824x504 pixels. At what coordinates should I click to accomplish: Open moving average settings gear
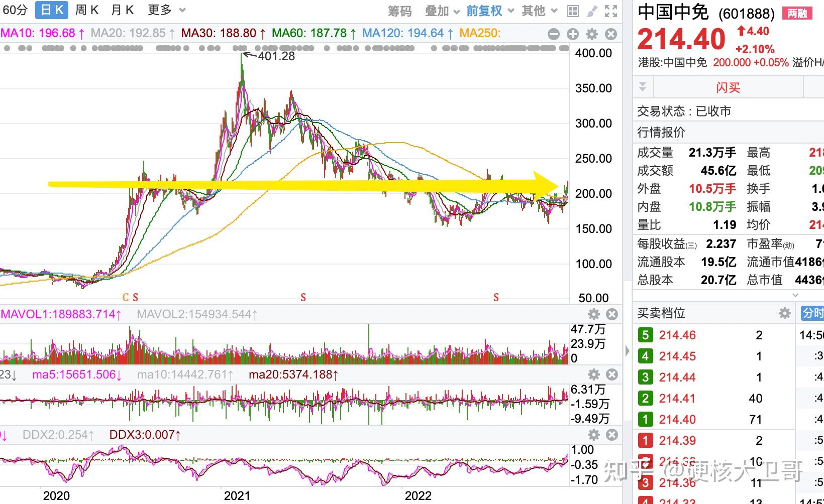click(x=592, y=34)
